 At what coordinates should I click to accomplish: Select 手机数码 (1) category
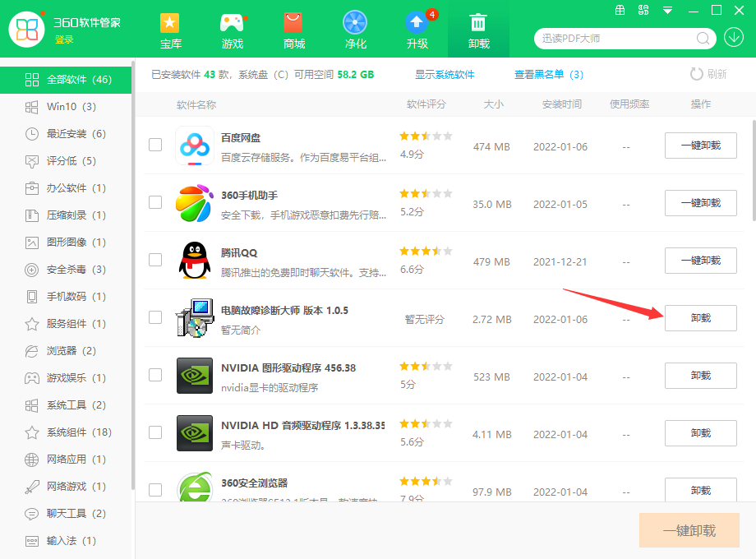(x=66, y=296)
